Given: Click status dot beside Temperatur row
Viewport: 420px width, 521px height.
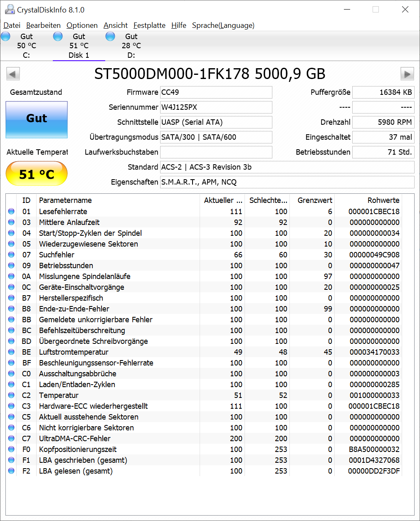Looking at the screenshot, I should coord(11,395).
